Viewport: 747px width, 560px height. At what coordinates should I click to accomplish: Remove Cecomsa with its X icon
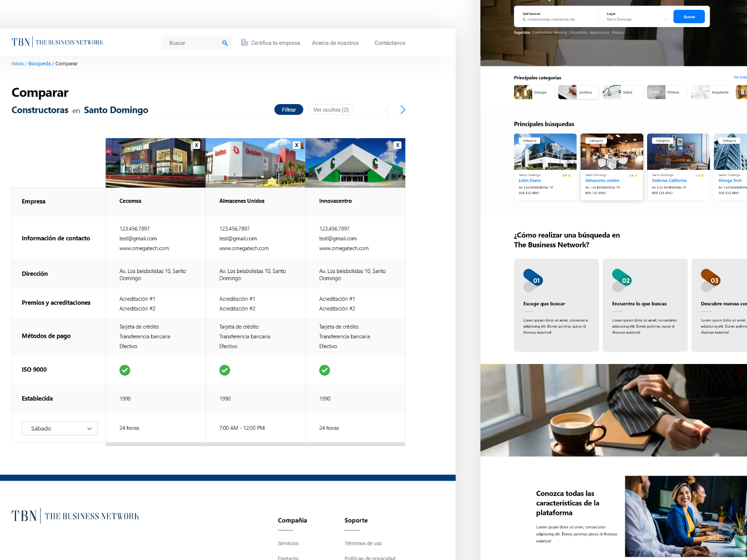197,145
